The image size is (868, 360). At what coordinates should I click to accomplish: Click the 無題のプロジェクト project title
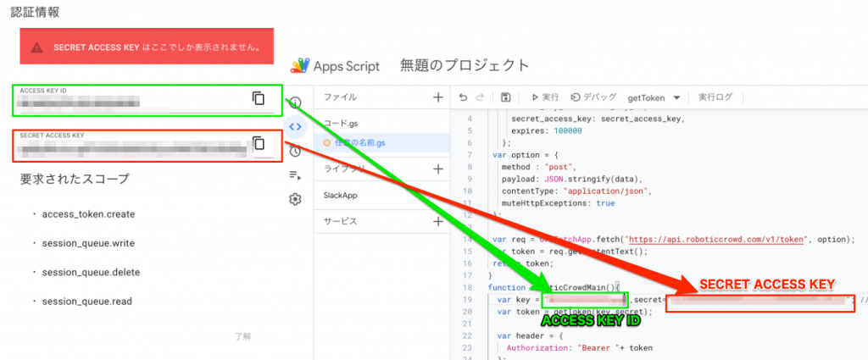(x=465, y=65)
